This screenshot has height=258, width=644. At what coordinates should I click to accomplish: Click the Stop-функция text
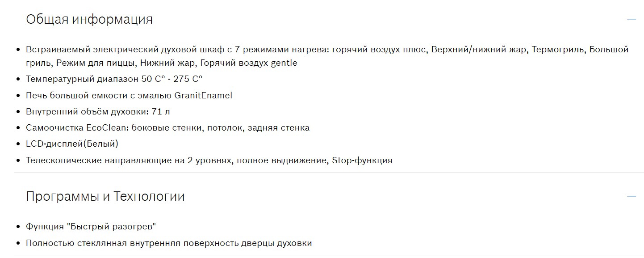tap(362, 161)
